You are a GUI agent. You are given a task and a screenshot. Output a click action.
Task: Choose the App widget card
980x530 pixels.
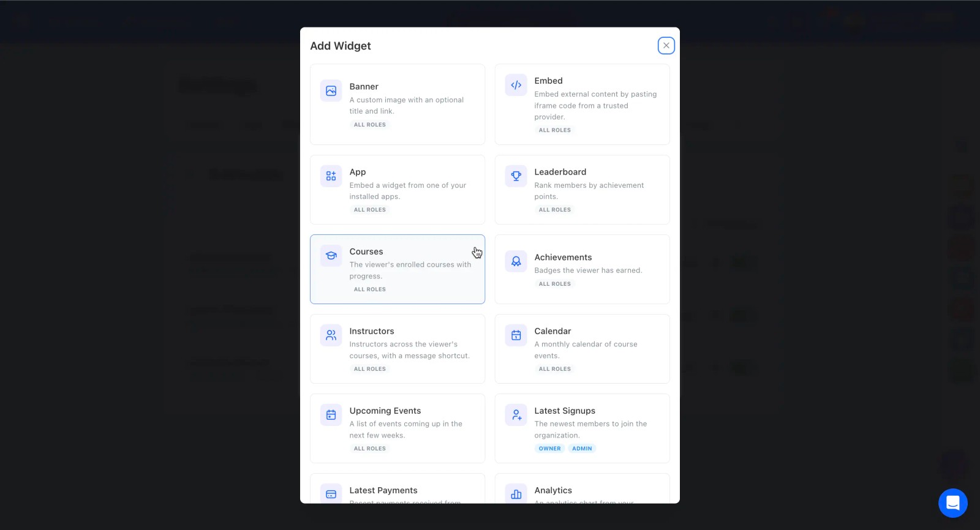pyautogui.click(x=398, y=190)
